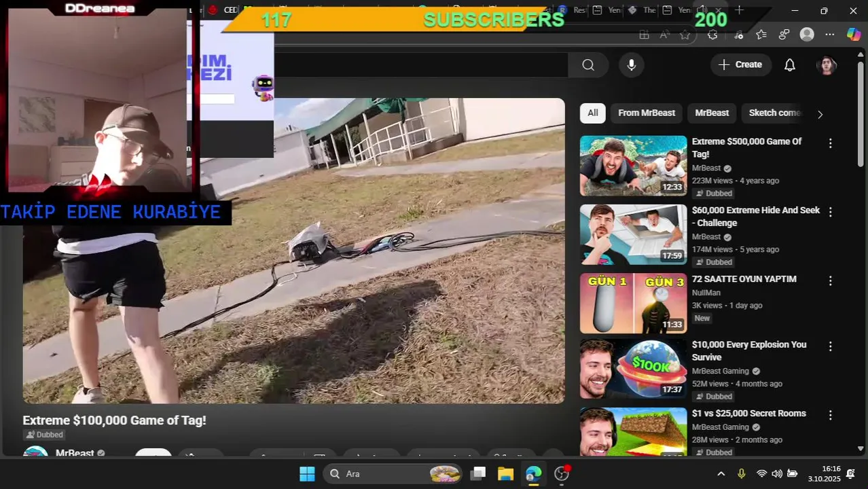The height and width of the screenshot is (489, 868).
Task: Switch to the 'The' browser tab
Action: 642,10
